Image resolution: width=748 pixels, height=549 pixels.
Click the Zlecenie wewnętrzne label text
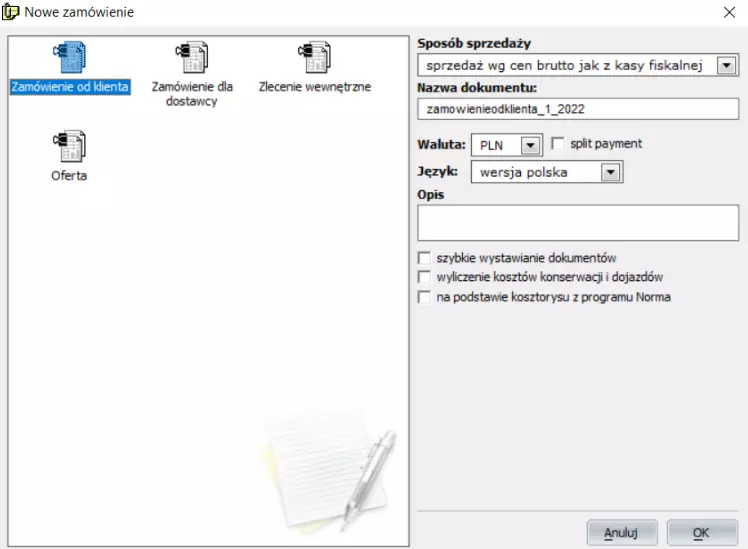[315, 87]
